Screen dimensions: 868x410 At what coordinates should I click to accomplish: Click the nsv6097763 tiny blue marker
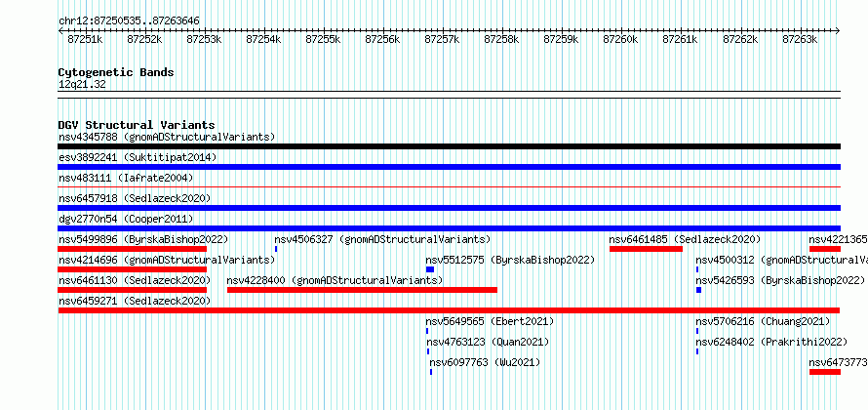coord(431,372)
